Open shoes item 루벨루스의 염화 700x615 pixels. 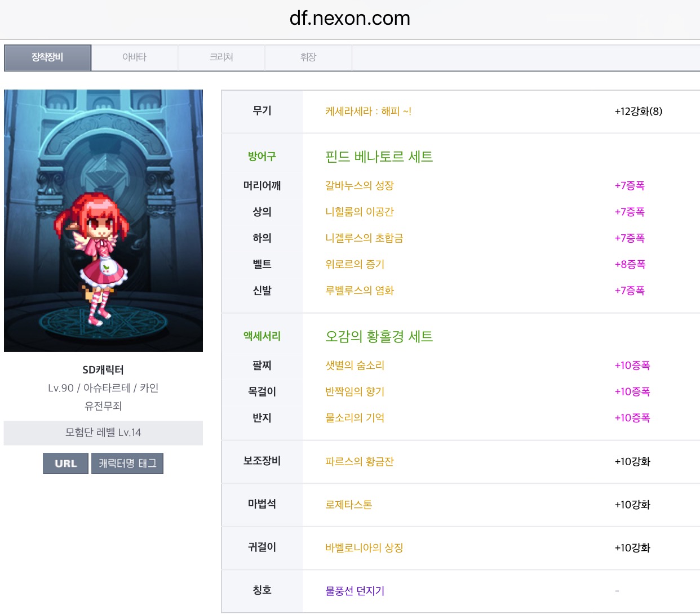(359, 291)
